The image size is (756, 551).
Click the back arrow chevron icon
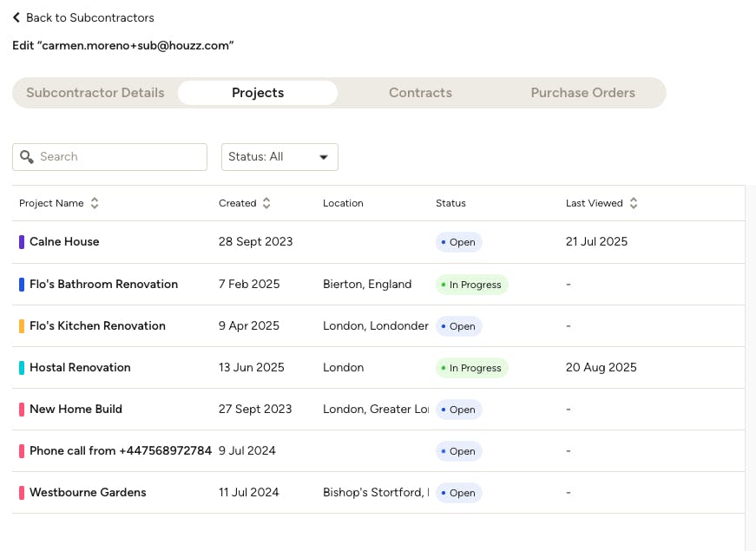click(x=16, y=17)
